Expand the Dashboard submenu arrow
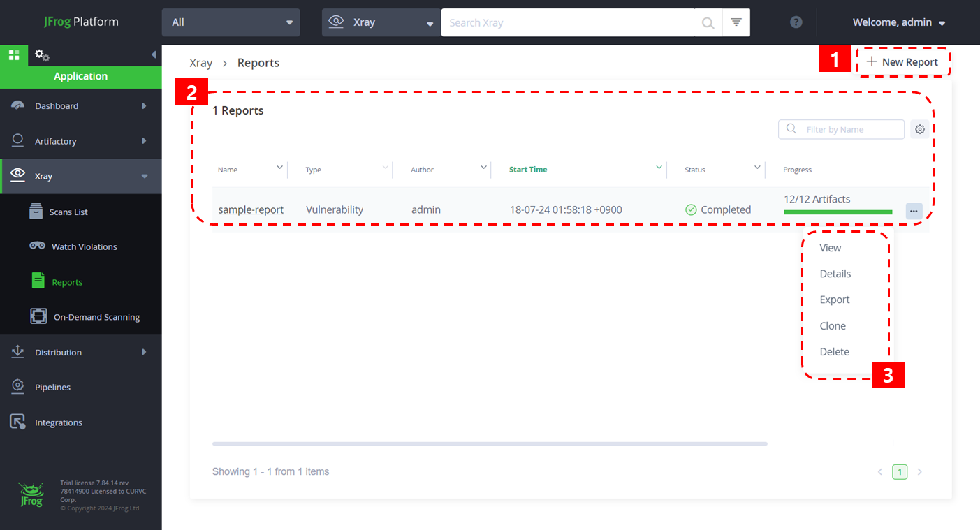This screenshot has width=980, height=530. [x=145, y=106]
